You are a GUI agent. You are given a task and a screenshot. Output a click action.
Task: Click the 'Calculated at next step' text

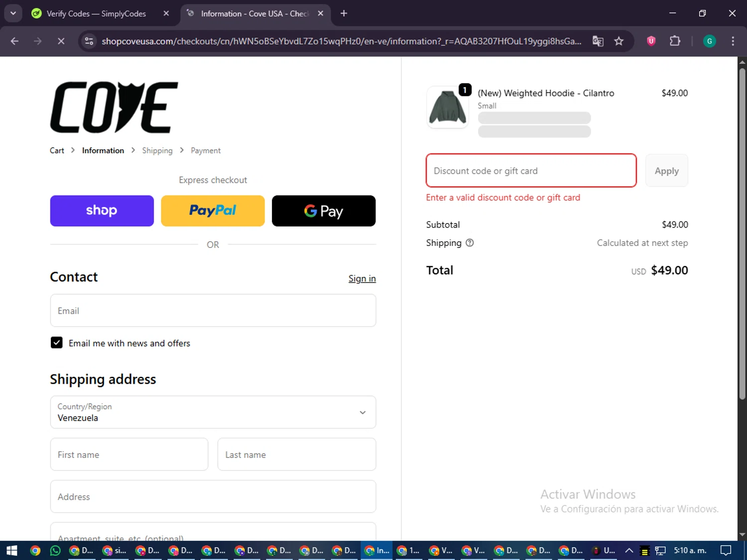click(642, 243)
